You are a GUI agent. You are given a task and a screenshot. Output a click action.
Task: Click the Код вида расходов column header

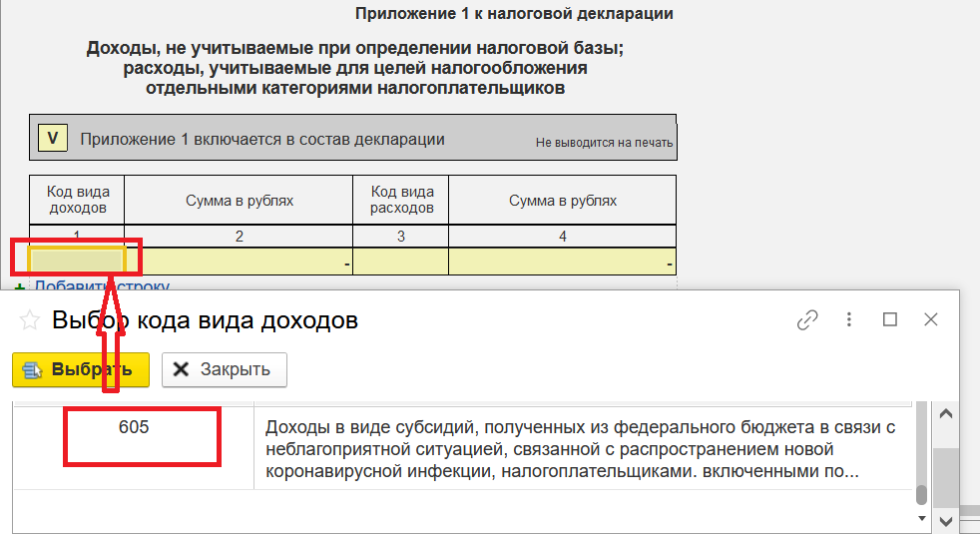[x=401, y=201]
